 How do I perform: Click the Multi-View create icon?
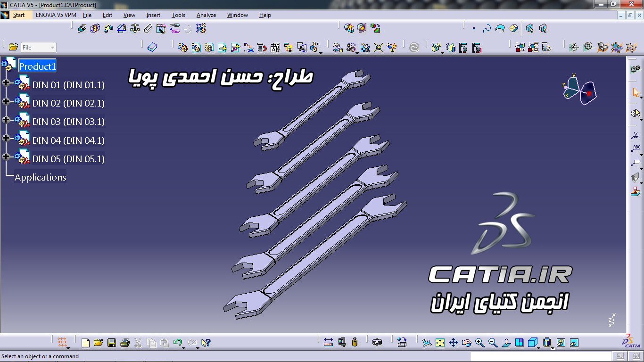(x=519, y=343)
